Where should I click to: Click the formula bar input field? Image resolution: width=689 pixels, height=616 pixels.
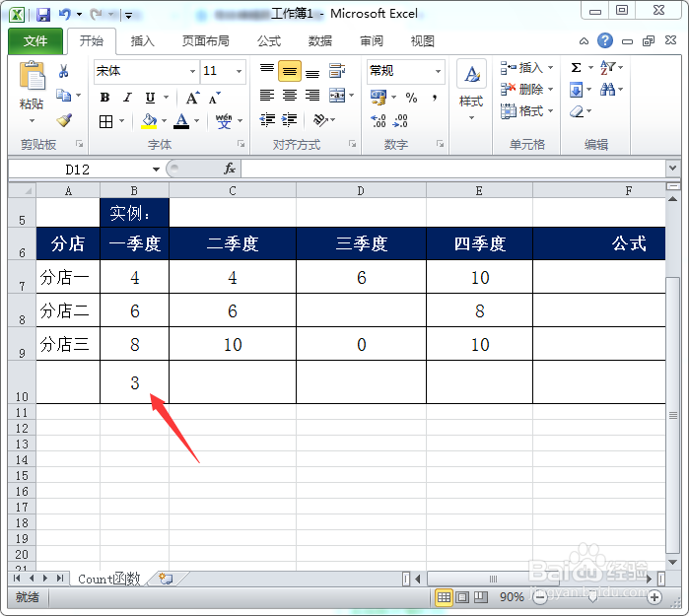[453, 169]
